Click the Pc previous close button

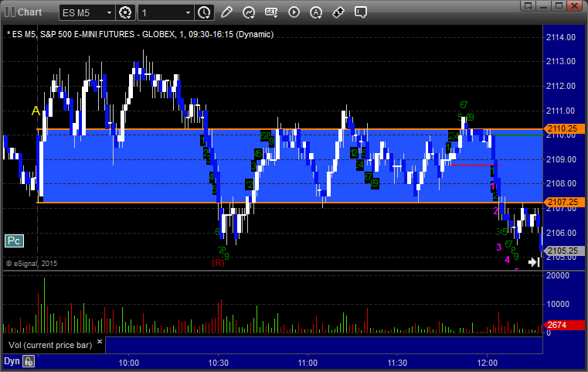14,241
